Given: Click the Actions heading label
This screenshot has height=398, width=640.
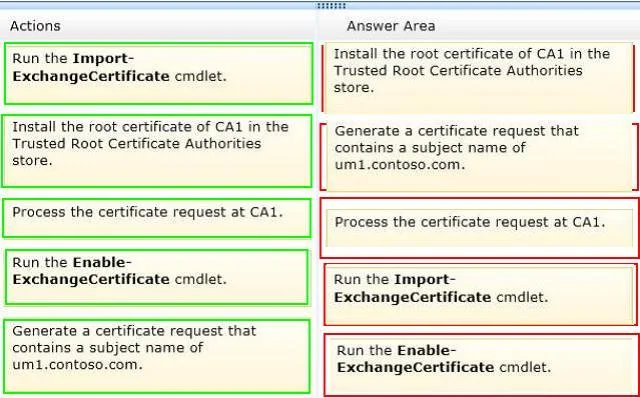Looking at the screenshot, I should pyautogui.click(x=35, y=26).
